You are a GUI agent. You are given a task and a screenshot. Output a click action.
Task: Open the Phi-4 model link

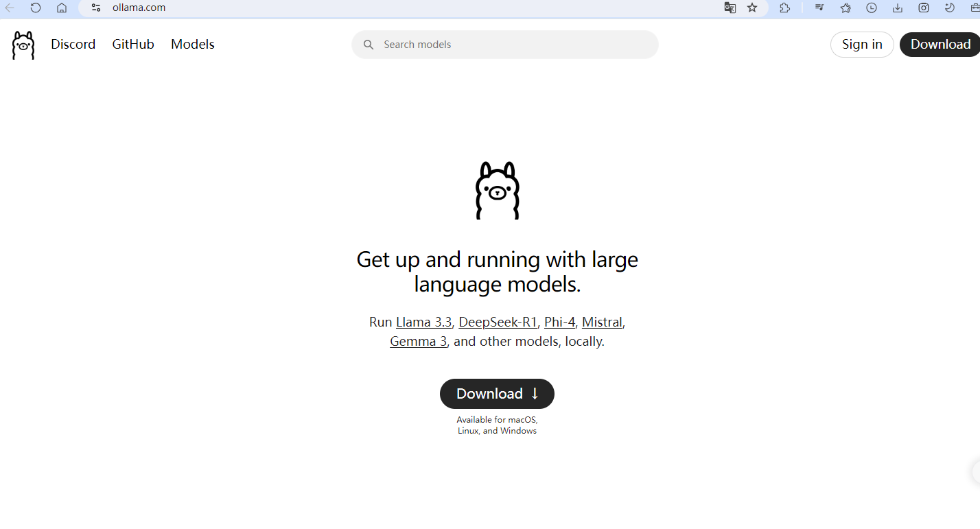click(560, 322)
